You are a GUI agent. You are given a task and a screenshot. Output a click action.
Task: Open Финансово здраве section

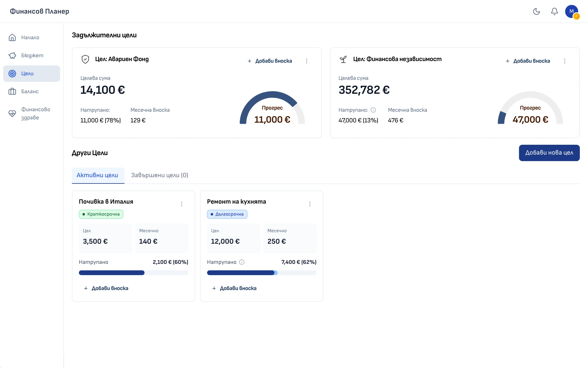point(32,113)
